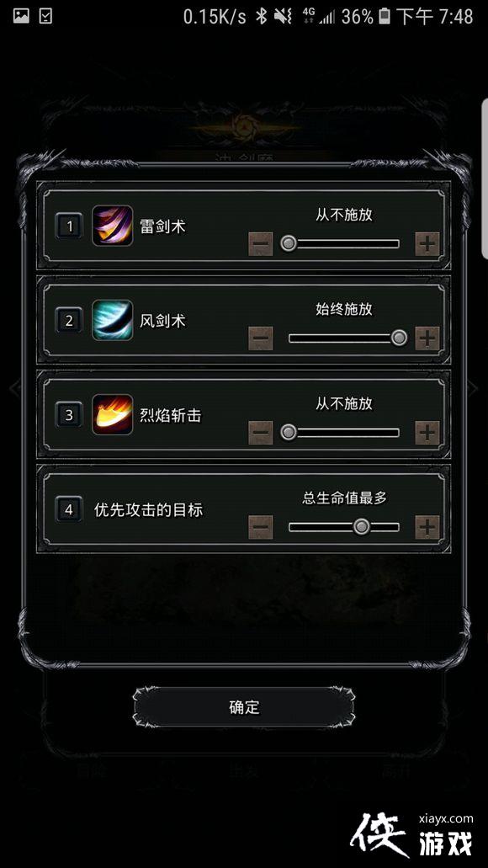This screenshot has height=868, width=488.
Task: Tap the 雷剑术 skill icon
Action: tap(112, 226)
